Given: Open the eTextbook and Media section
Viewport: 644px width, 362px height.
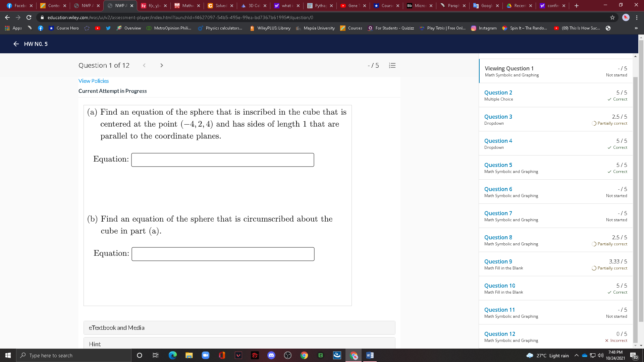Looking at the screenshot, I should [117, 327].
